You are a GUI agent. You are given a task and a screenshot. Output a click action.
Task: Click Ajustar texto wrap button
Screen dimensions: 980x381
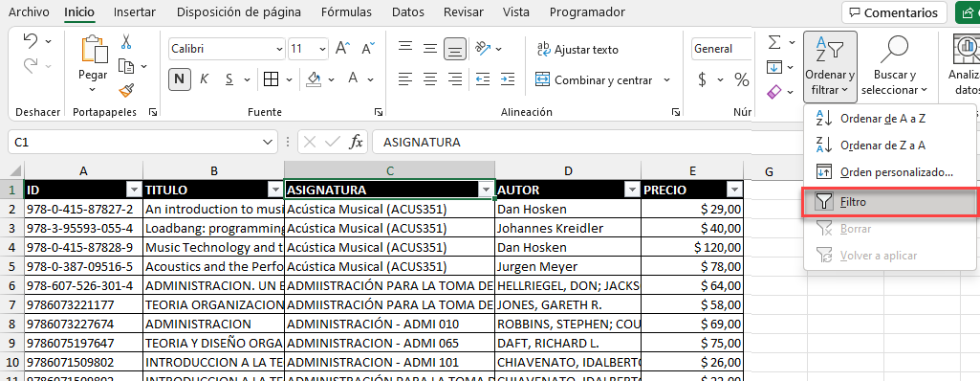pos(577,50)
